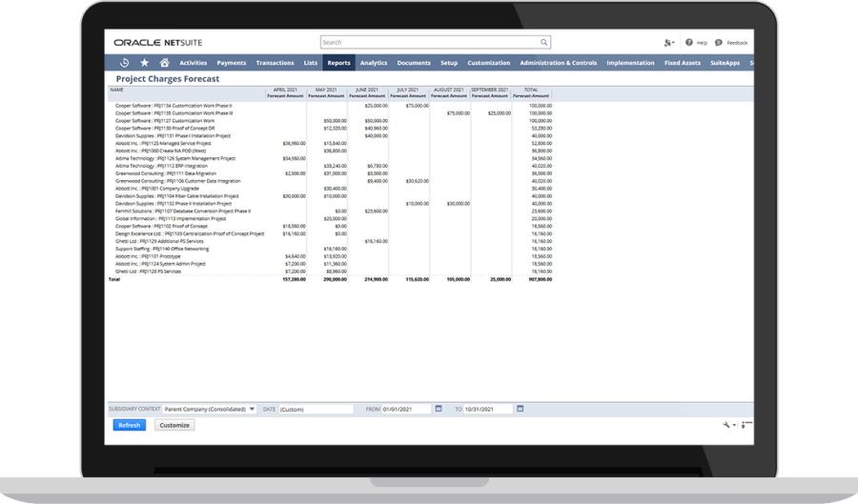Click the Refresh button

(x=129, y=425)
